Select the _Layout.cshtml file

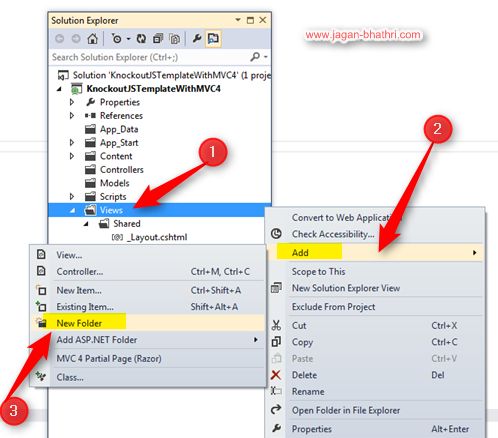tap(157, 237)
